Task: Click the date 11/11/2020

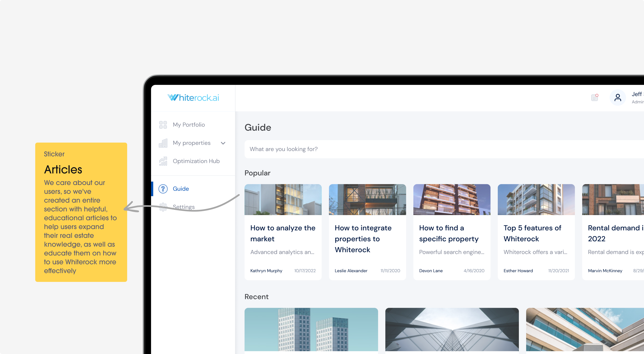Action: coord(390,271)
